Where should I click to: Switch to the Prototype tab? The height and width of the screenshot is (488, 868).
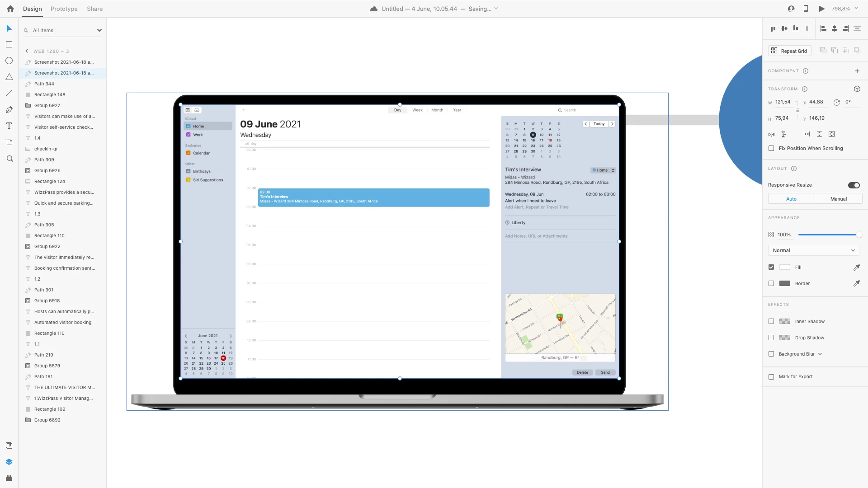point(64,9)
